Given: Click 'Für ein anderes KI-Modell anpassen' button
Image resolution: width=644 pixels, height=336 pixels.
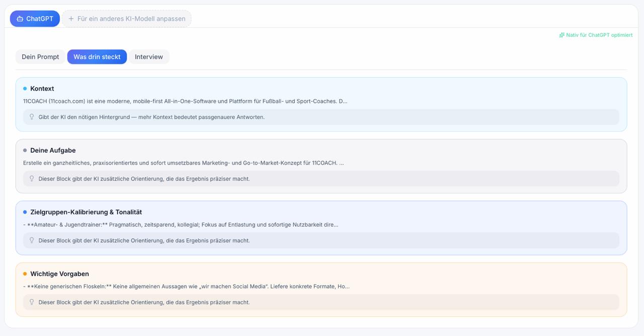Looking at the screenshot, I should pos(126,19).
